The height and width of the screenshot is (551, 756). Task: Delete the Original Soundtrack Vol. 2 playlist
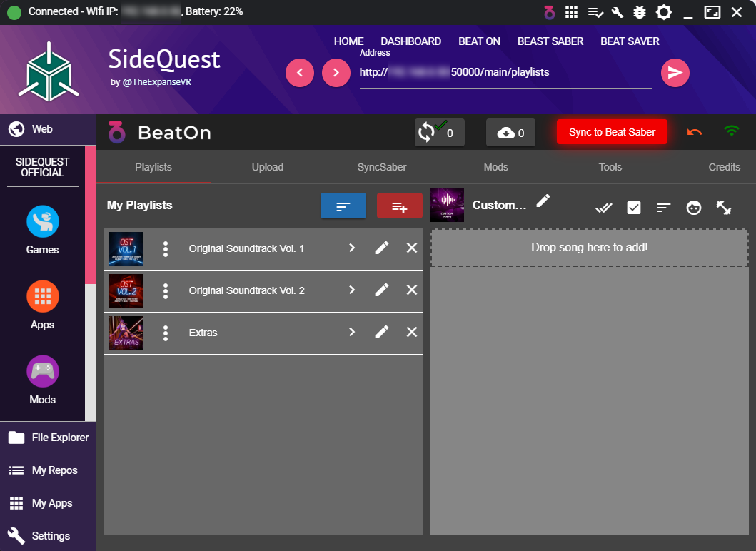[x=412, y=290]
